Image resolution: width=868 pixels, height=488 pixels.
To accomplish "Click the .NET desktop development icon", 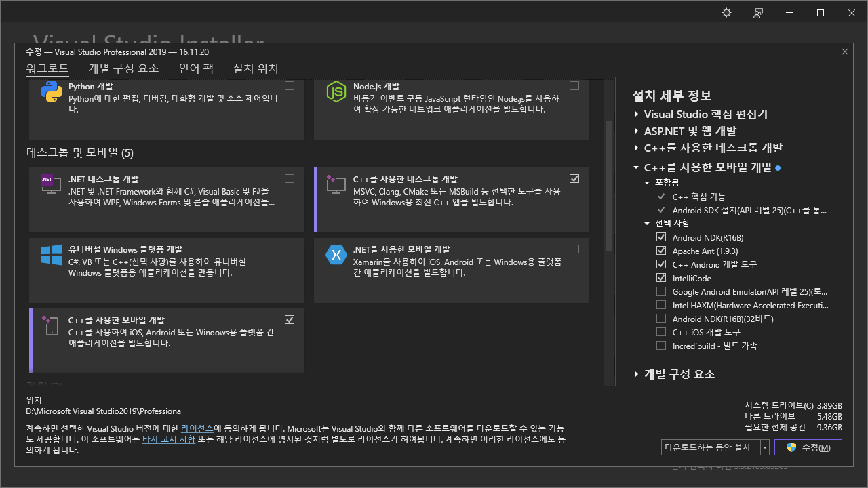I will point(52,184).
